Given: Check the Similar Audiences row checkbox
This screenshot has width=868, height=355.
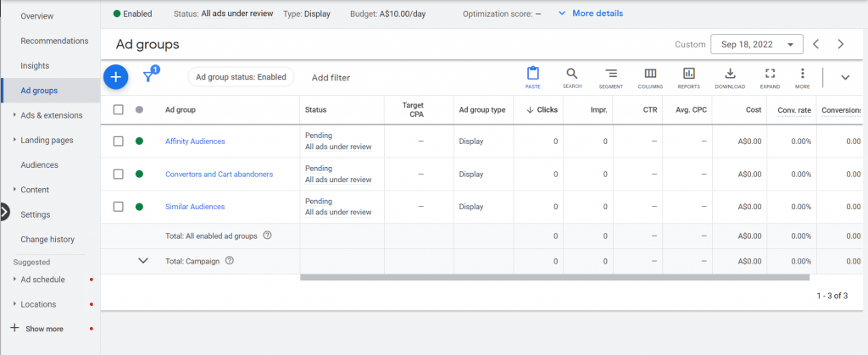Looking at the screenshot, I should pos(119,207).
